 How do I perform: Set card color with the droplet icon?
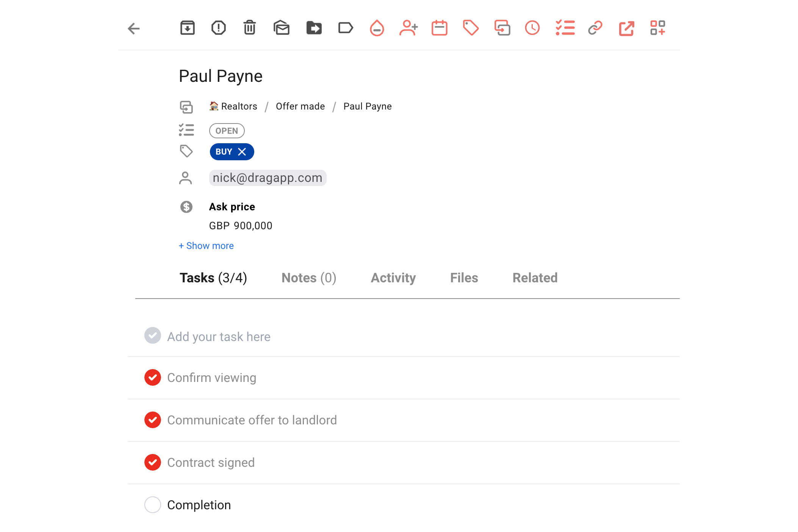pyautogui.click(x=377, y=28)
